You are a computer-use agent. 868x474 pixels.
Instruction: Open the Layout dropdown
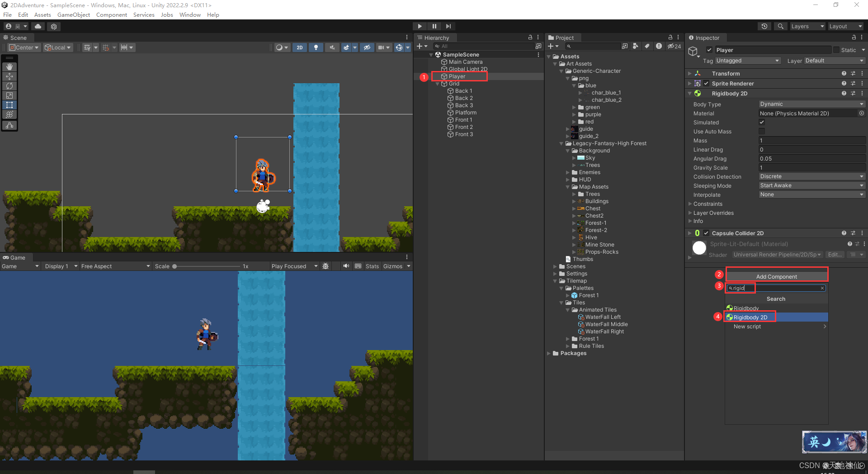point(845,26)
